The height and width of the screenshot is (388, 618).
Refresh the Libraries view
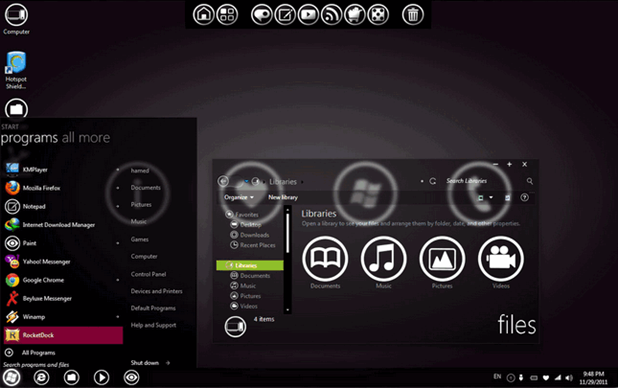point(433,181)
